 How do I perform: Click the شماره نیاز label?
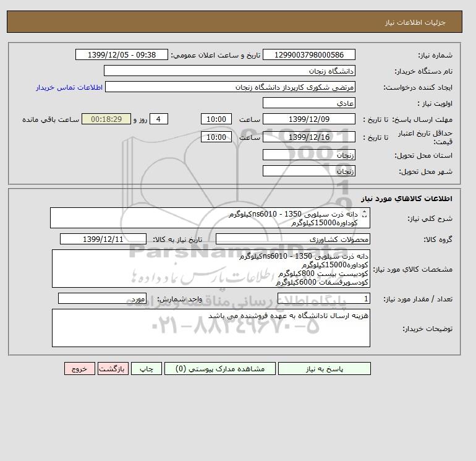tap(435, 55)
